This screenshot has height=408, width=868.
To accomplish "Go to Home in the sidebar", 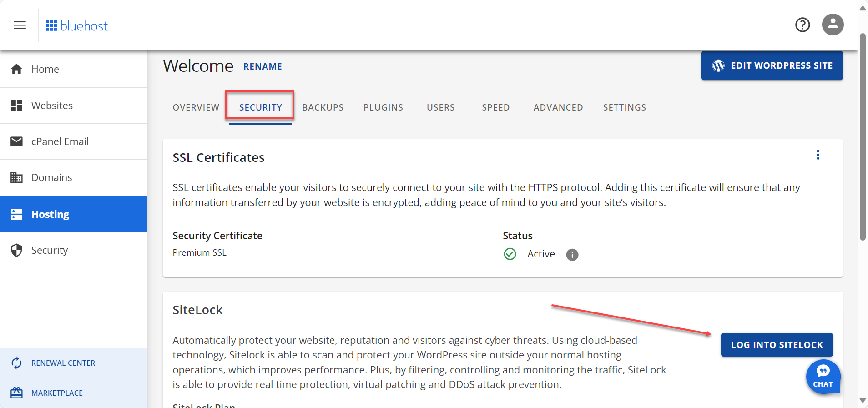I will tap(74, 69).
